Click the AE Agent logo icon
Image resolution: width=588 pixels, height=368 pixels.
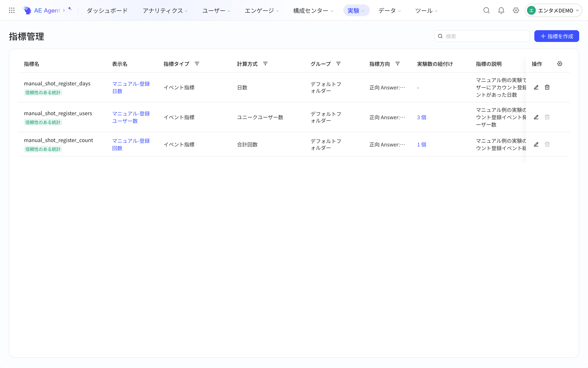27,10
